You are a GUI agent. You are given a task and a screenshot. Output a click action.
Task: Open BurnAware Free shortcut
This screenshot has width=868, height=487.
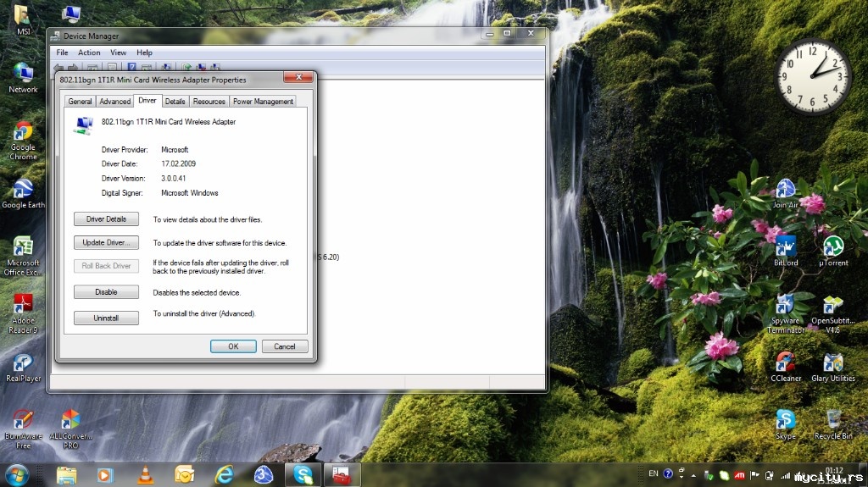point(23,429)
